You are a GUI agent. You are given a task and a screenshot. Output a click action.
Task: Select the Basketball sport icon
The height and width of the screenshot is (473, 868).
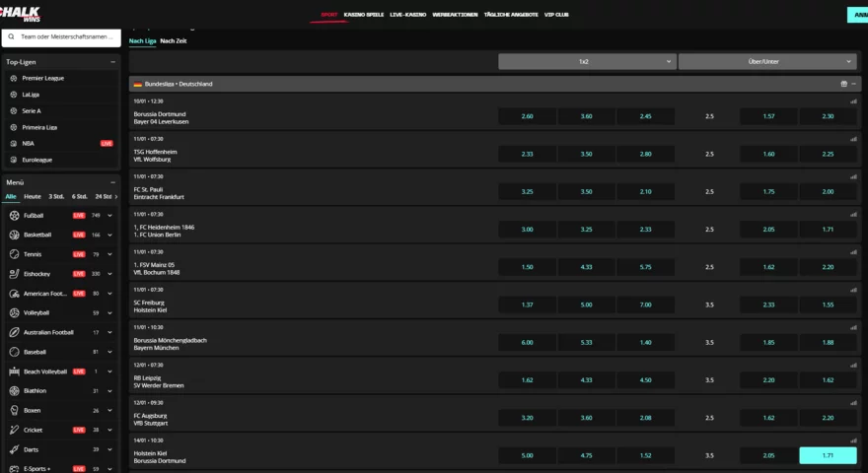coord(15,235)
